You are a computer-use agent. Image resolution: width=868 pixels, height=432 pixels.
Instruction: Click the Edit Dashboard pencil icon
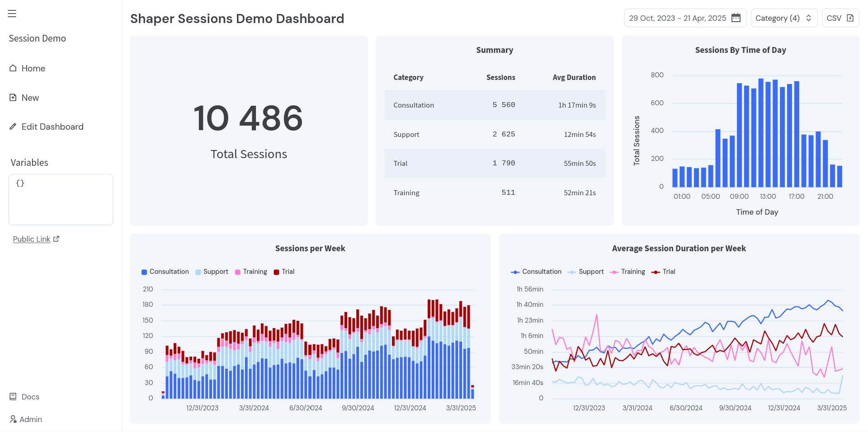[13, 127]
